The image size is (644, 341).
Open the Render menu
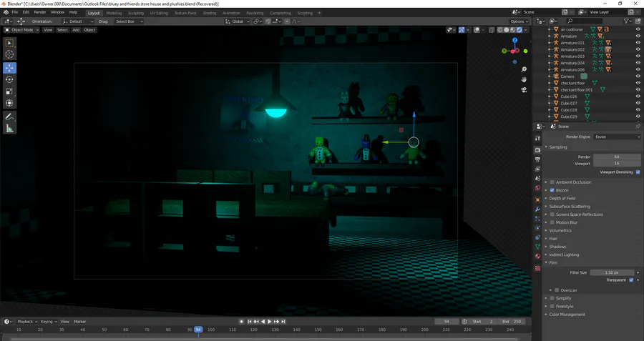(x=40, y=12)
